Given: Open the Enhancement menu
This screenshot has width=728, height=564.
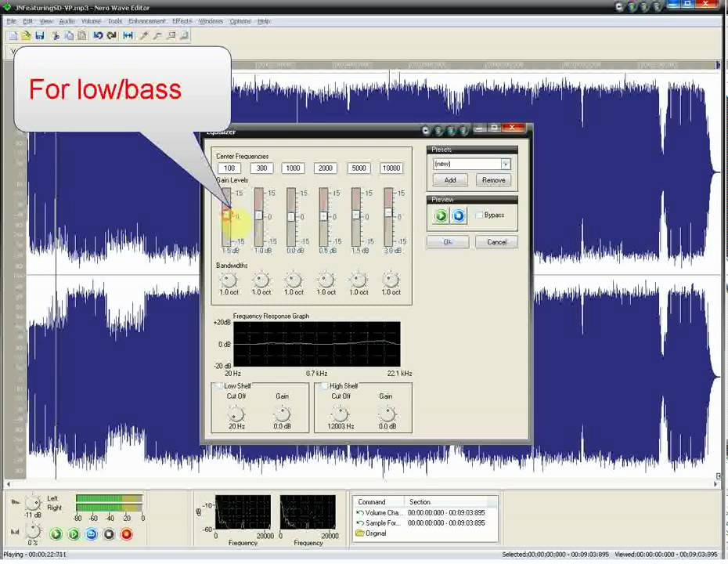Looking at the screenshot, I should (x=146, y=21).
